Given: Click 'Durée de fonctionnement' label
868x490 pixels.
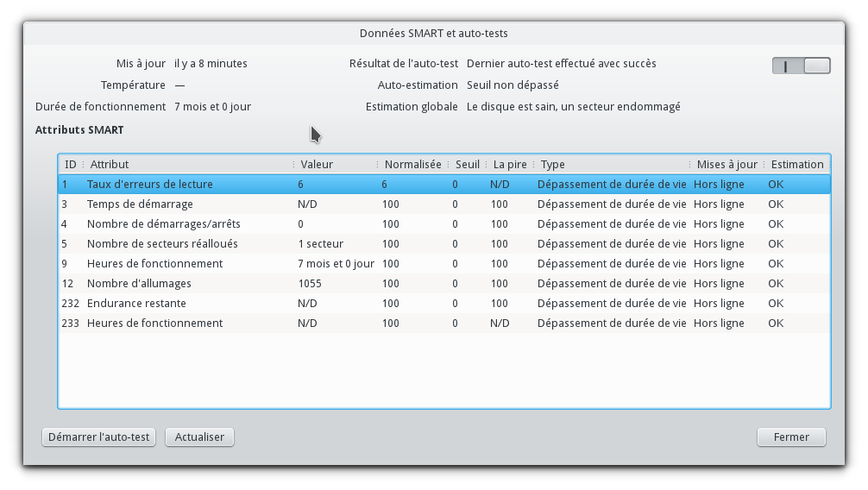Looking at the screenshot, I should click(100, 107).
